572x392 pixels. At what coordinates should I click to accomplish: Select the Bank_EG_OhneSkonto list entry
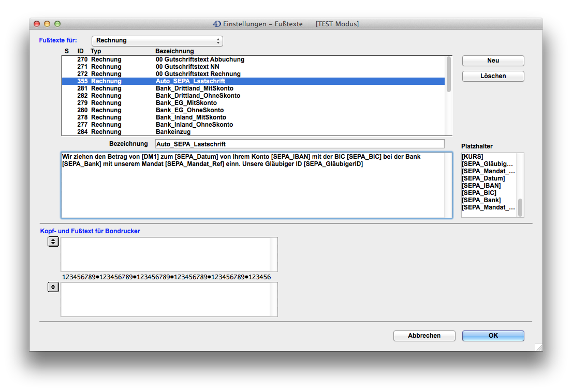[189, 110]
